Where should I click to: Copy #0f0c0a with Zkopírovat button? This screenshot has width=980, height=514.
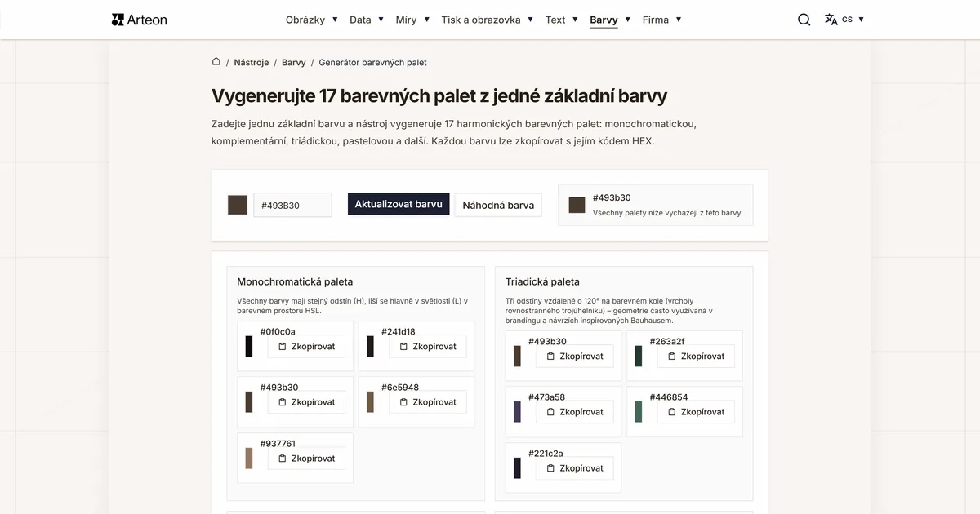pyautogui.click(x=307, y=347)
